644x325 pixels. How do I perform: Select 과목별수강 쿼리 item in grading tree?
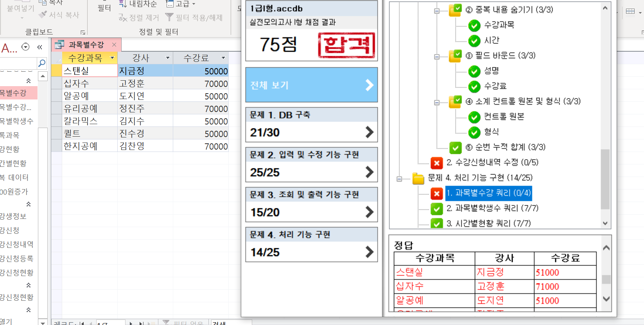pos(488,193)
